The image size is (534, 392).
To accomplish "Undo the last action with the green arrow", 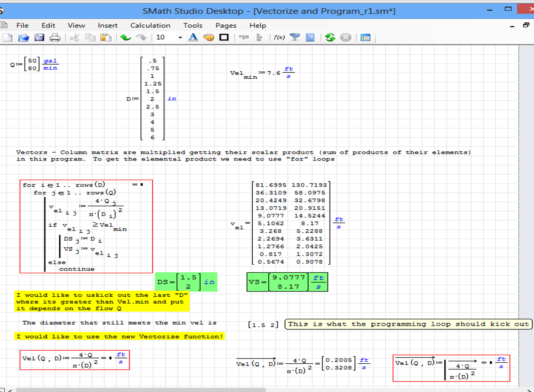I will (126, 37).
